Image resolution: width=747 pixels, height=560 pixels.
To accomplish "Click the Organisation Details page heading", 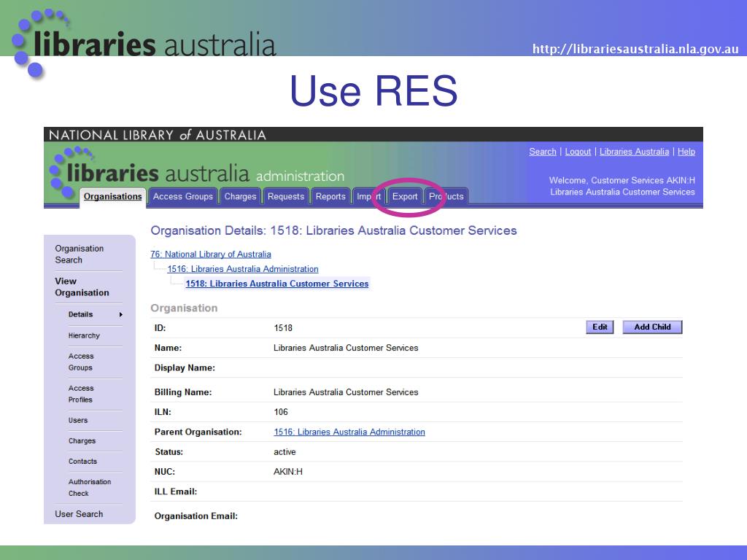I will pyautogui.click(x=333, y=230).
